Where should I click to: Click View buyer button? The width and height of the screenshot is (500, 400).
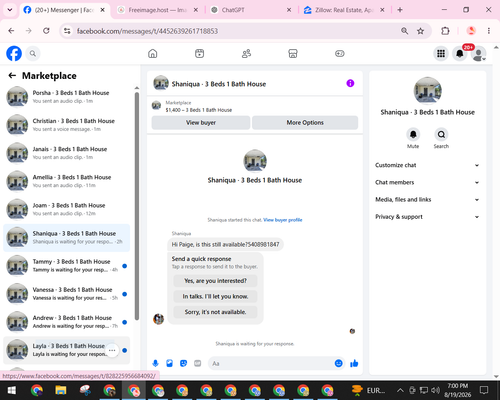point(201,123)
